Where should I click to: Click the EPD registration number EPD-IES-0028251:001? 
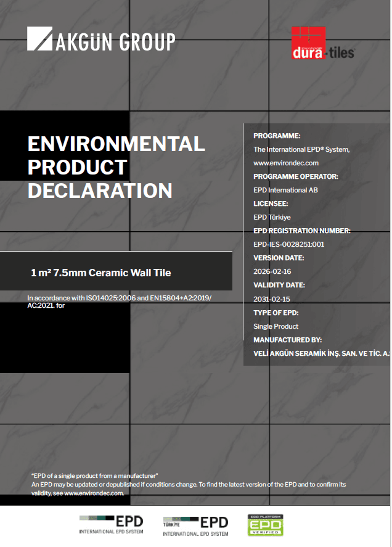tap(288, 244)
